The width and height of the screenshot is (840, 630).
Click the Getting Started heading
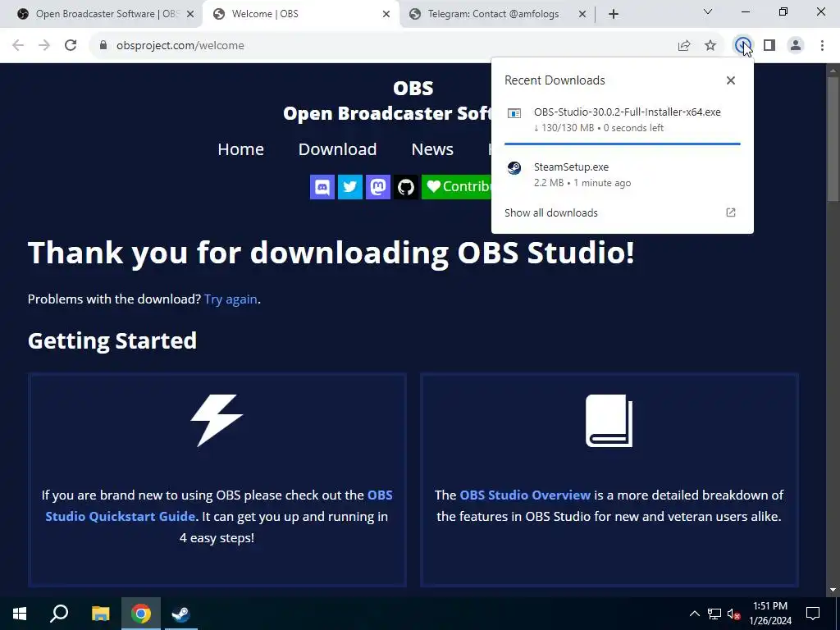point(112,340)
